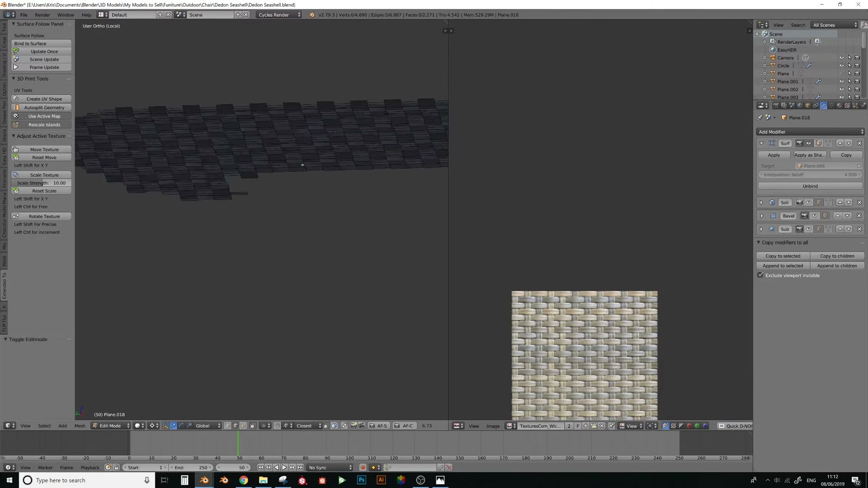The height and width of the screenshot is (488, 868).
Task: Open the Help menu
Action: tap(86, 15)
